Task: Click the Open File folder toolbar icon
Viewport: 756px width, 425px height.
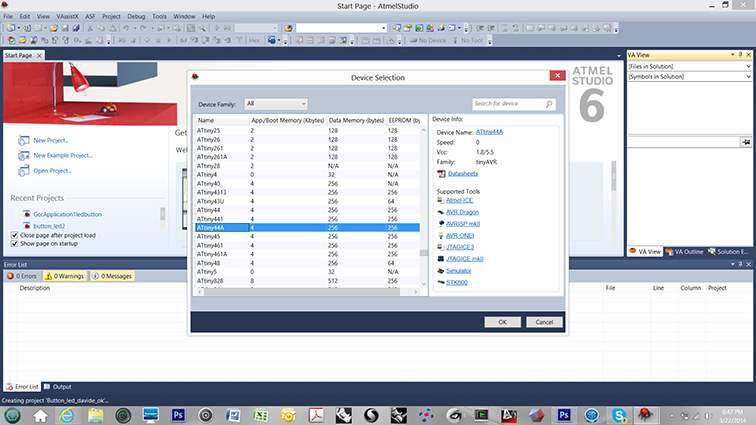Action: point(54,28)
